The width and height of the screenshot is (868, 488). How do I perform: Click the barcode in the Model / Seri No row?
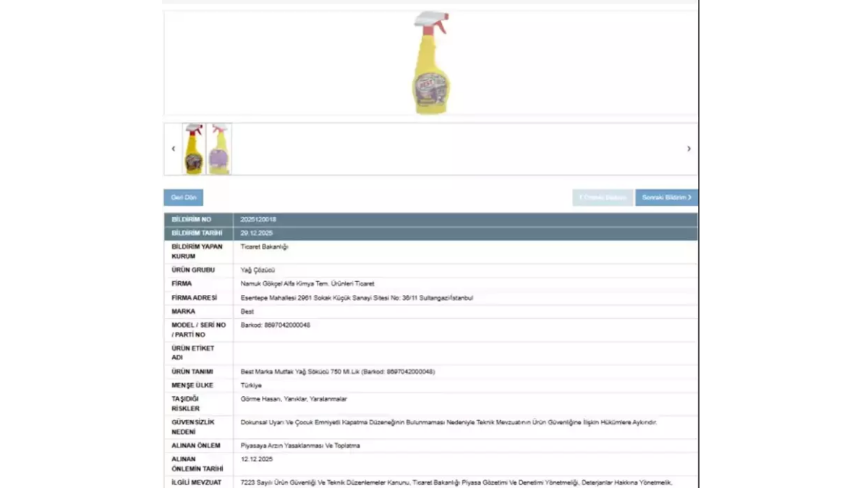276,326
